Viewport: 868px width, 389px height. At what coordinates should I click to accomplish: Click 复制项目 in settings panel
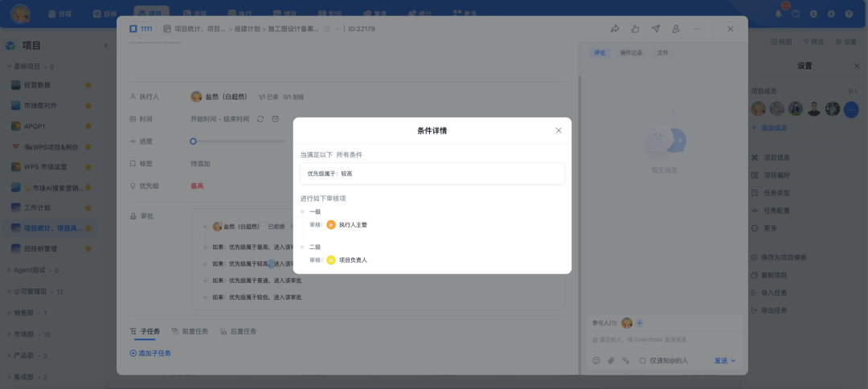click(769, 275)
